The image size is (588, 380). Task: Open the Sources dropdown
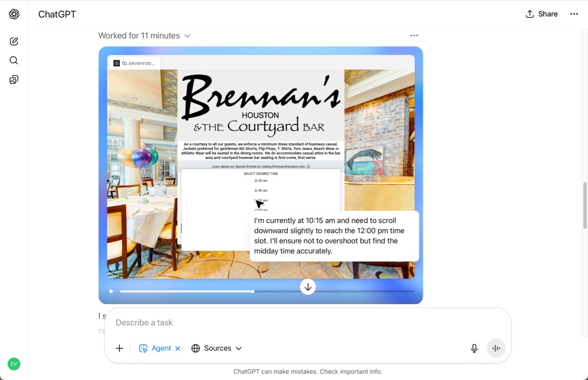(217, 348)
